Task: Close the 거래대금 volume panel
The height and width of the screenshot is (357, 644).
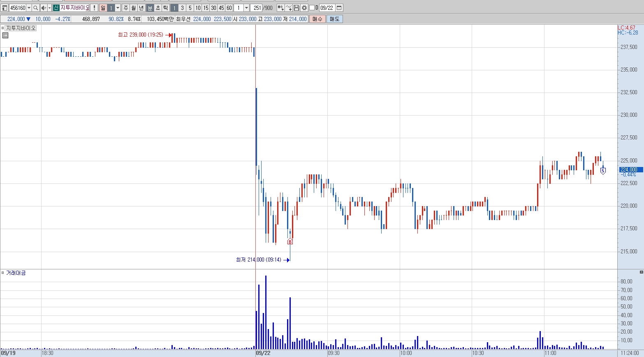Action: click(641, 272)
